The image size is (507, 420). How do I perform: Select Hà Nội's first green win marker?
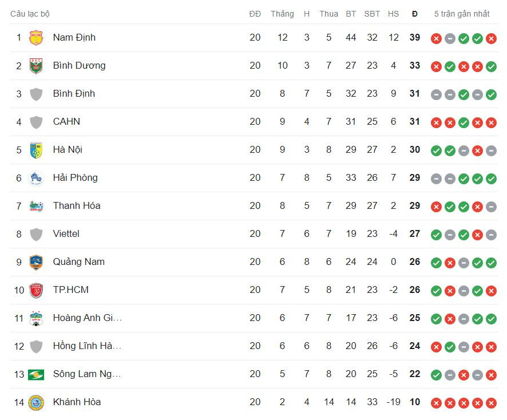point(435,149)
